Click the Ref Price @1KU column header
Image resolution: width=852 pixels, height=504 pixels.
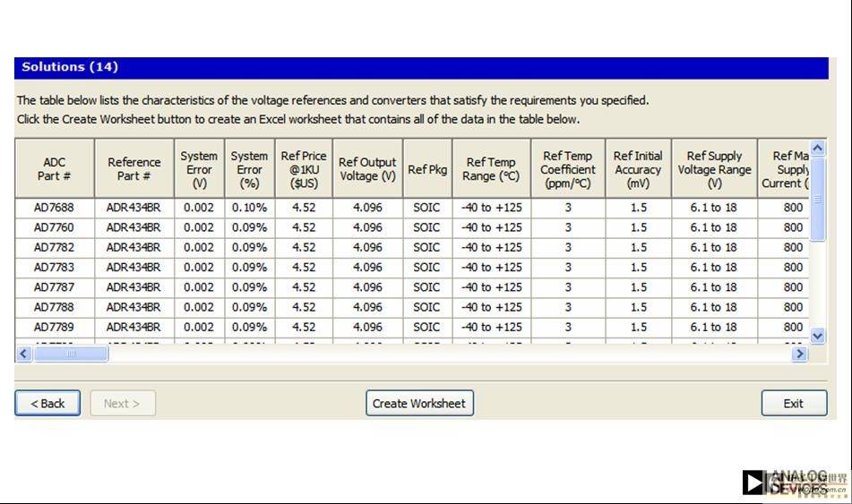(x=304, y=168)
